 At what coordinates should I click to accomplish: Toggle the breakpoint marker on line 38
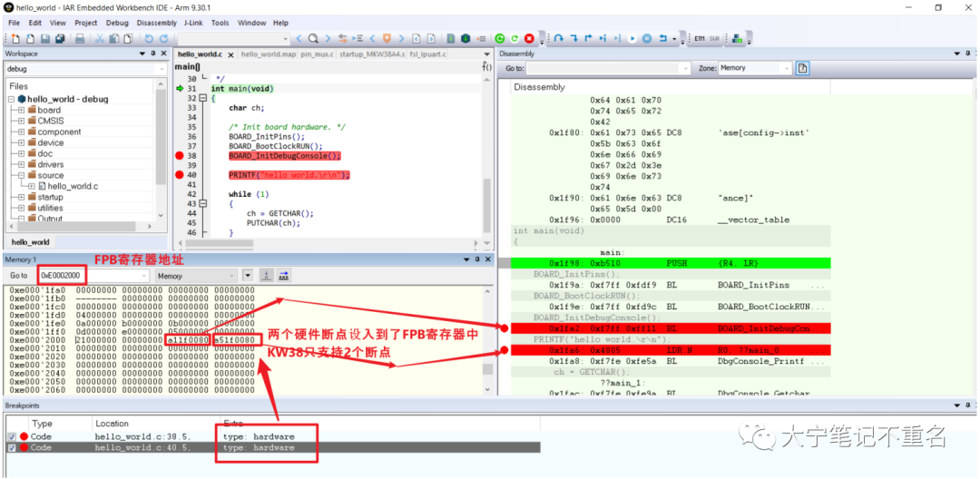180,155
